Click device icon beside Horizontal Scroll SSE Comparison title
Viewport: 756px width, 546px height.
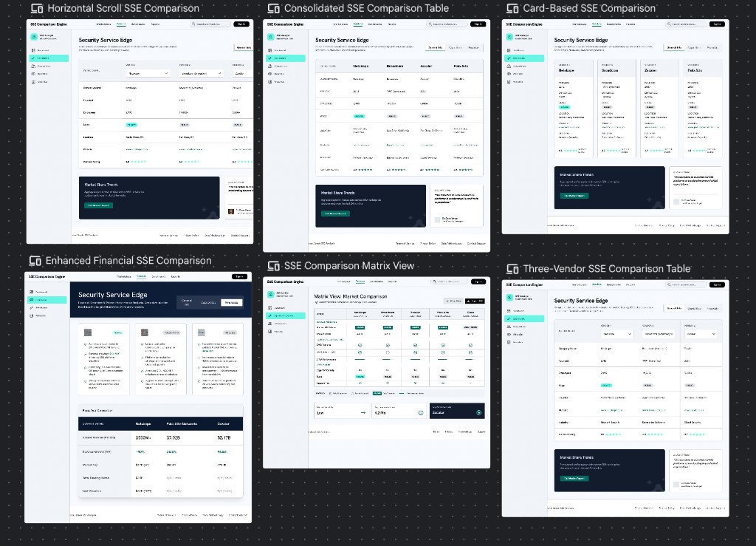click(37, 8)
